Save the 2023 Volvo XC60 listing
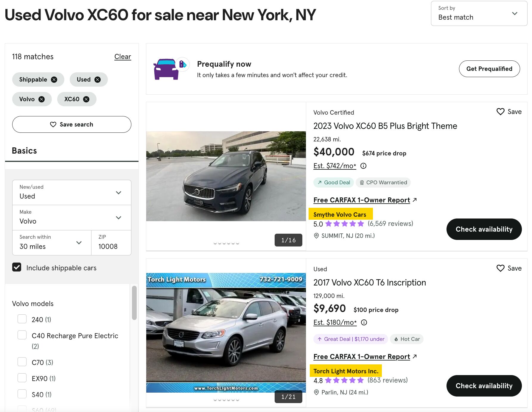Screen dimensions: 532x412 [500, 111]
